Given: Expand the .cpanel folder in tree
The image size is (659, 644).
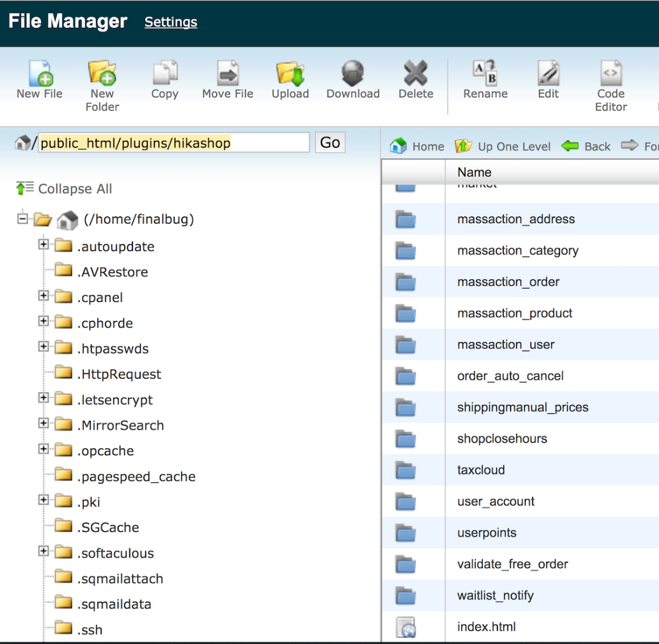Looking at the screenshot, I should 43,296.
